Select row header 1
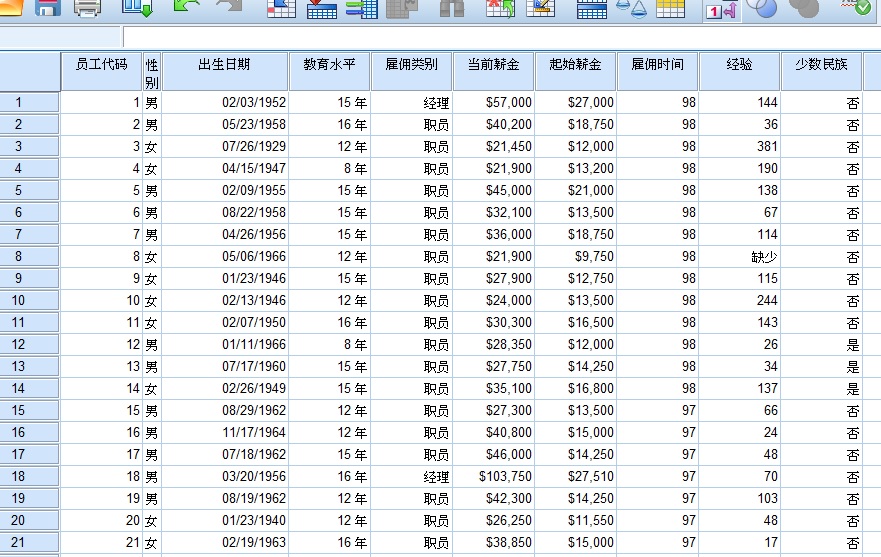 [x=29, y=102]
